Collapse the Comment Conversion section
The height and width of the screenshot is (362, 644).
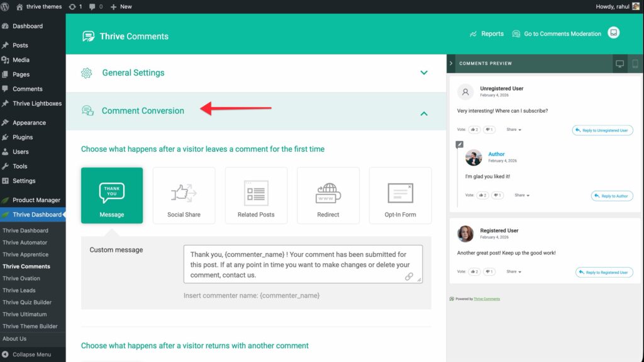coord(424,113)
